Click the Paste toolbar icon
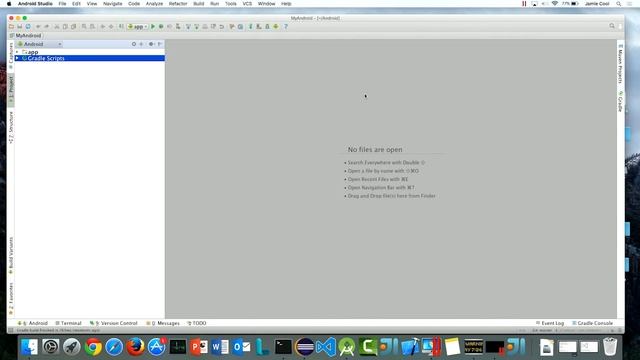The height and width of the screenshot is (360, 640). pos(73,27)
